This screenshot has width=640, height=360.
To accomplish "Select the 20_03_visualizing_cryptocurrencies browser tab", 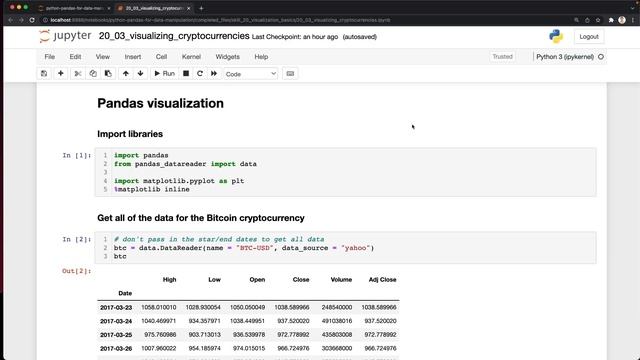I will coord(153,8).
